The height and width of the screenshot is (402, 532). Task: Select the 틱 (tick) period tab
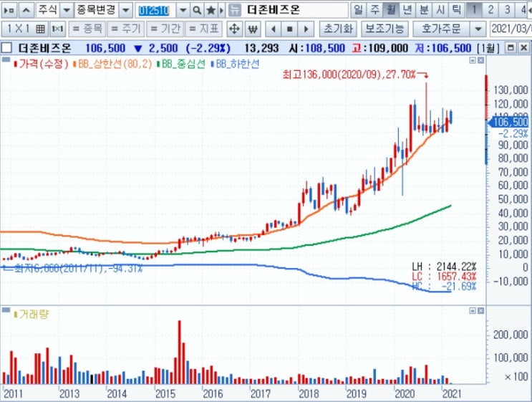click(x=457, y=10)
